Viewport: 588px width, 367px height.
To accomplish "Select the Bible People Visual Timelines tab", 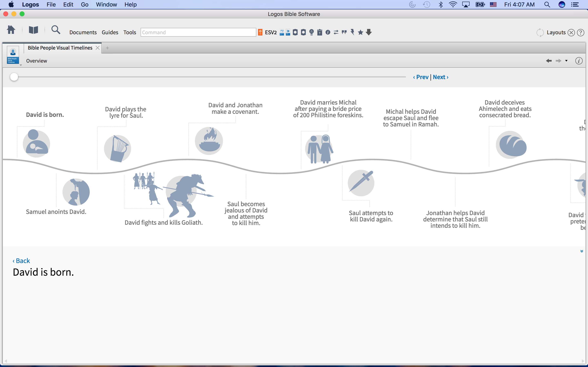I will (x=60, y=48).
